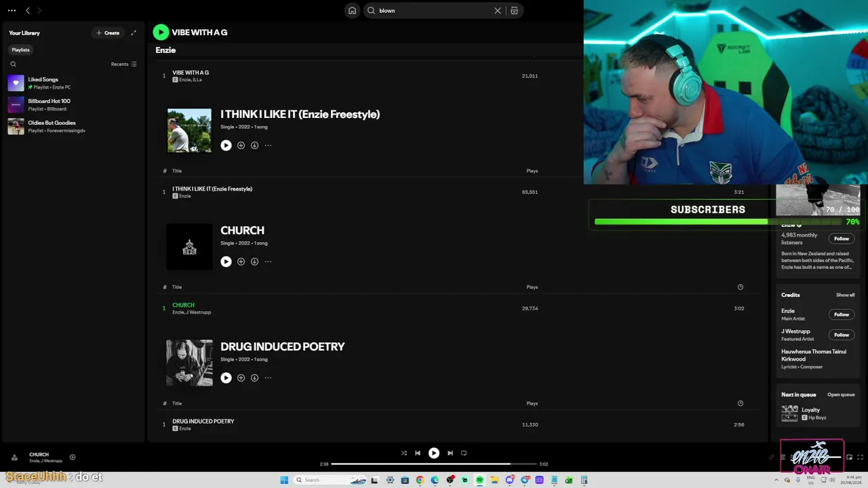The image size is (868, 488).
Task: Open Windows Start menu
Action: [285, 481]
